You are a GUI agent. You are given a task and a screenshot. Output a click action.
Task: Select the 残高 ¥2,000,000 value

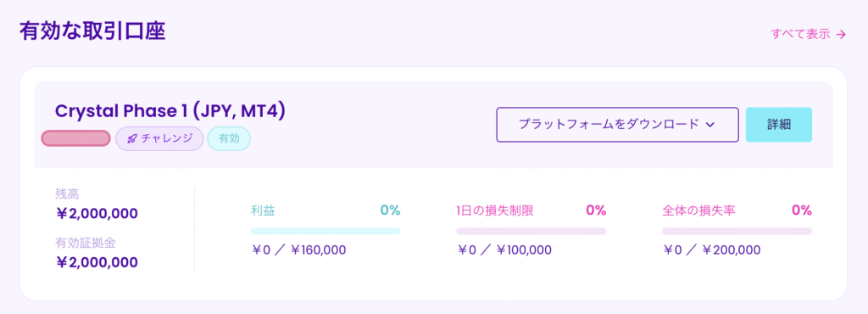tap(97, 214)
